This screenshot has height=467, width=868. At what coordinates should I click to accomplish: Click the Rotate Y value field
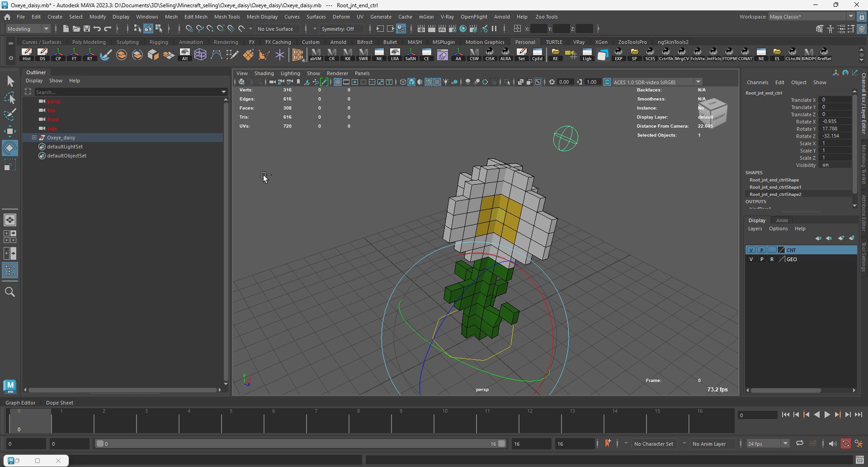pos(836,129)
